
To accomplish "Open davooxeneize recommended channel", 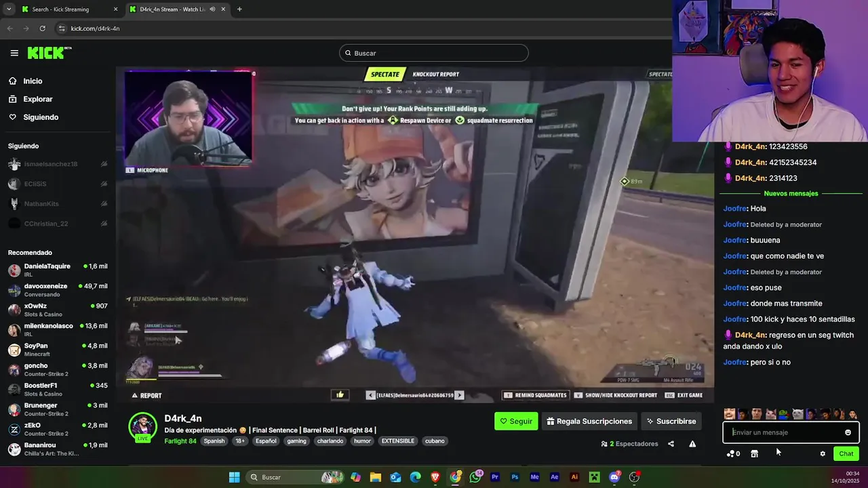I will (58, 290).
